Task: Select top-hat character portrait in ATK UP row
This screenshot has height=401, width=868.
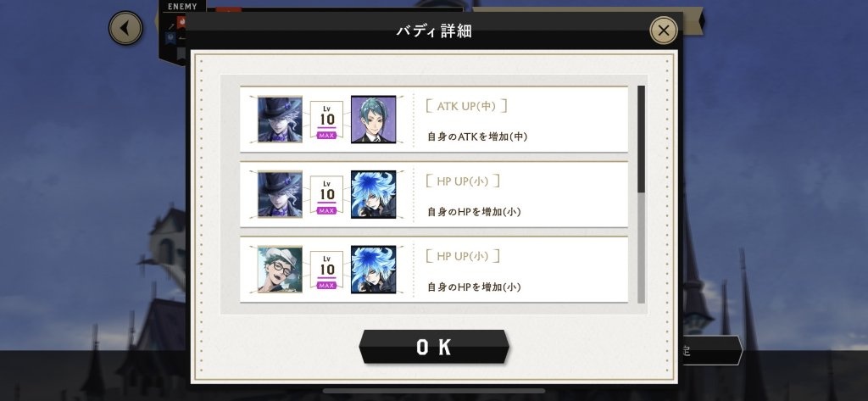Action: tap(280, 119)
